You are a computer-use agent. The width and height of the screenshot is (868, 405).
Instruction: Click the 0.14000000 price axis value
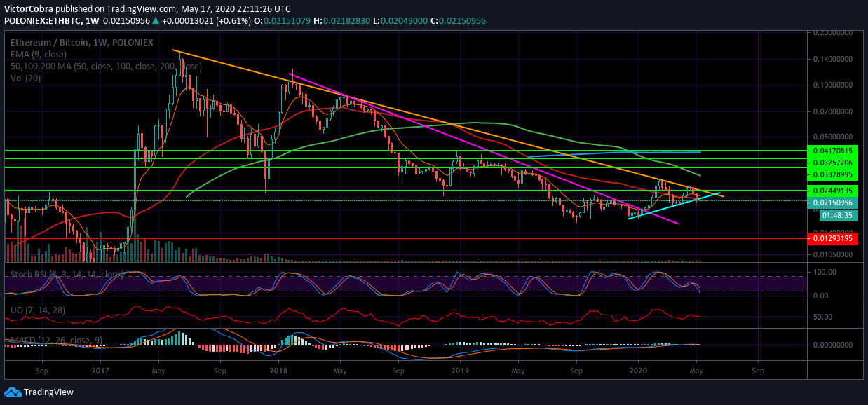833,59
